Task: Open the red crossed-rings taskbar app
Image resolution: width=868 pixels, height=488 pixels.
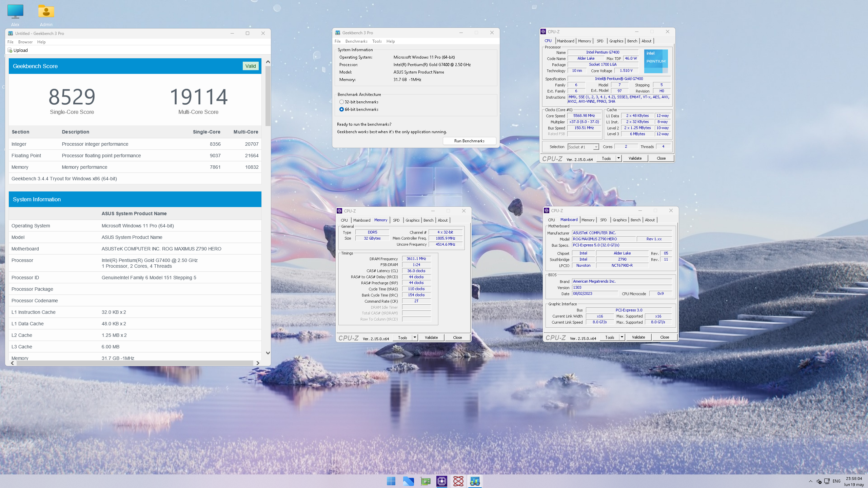Action: [x=458, y=481]
